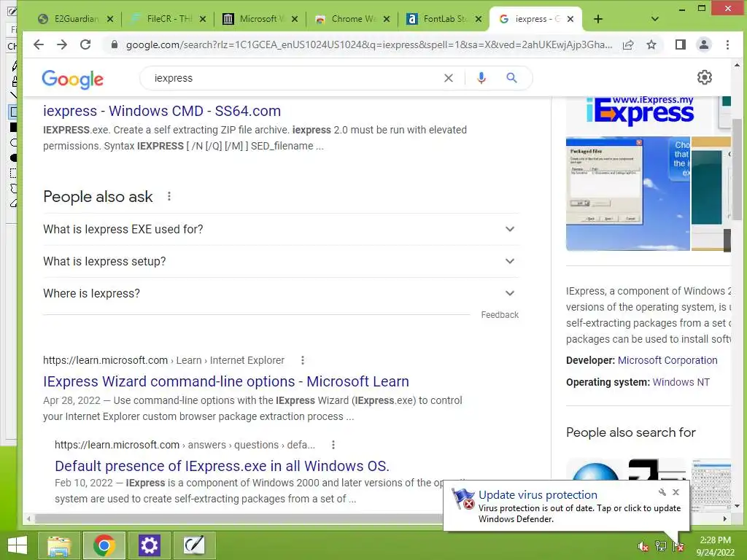Viewport: 747px width, 560px height.
Task: Open options for learn.microsoft.com answers result
Action: click(333, 445)
